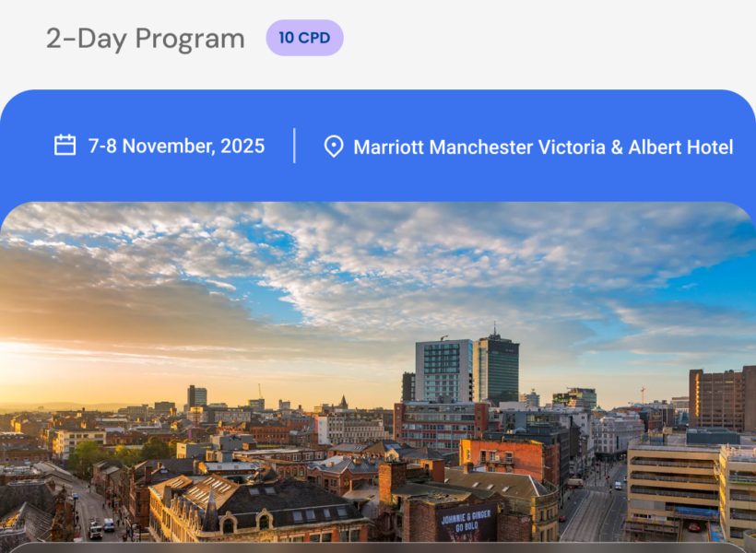Click the calendar icon beside the date
The width and height of the screenshot is (756, 553).
pos(65,146)
